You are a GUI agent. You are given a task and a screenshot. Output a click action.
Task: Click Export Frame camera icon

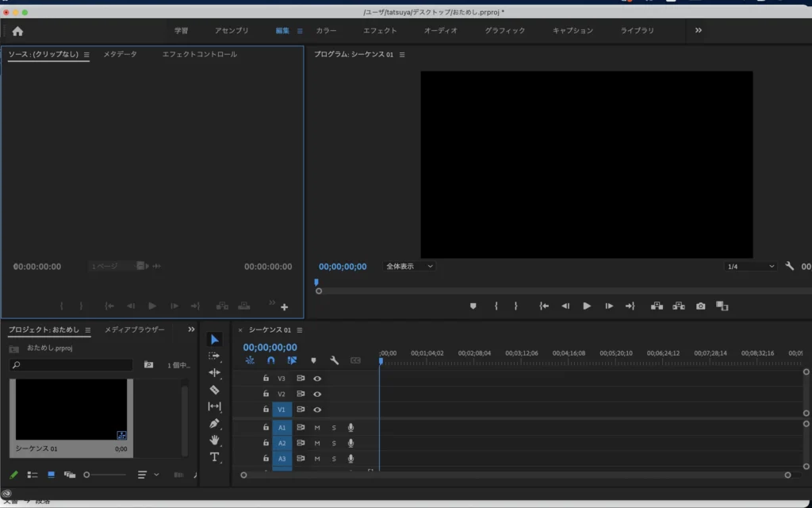pyautogui.click(x=701, y=306)
